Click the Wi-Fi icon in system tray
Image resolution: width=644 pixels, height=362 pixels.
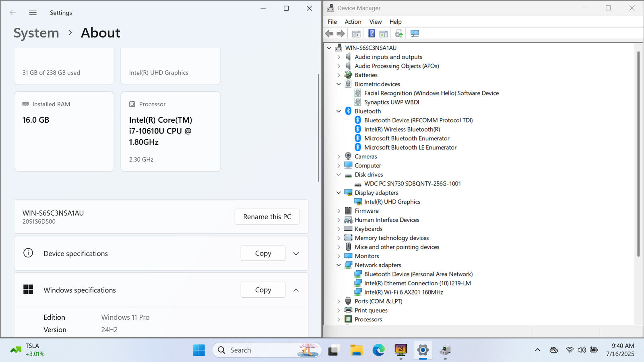pos(569,350)
